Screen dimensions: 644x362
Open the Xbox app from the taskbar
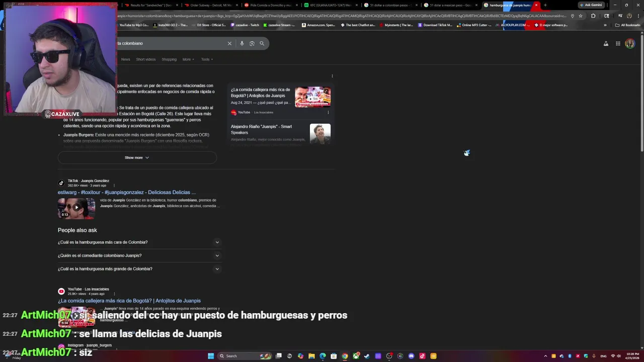point(356,356)
